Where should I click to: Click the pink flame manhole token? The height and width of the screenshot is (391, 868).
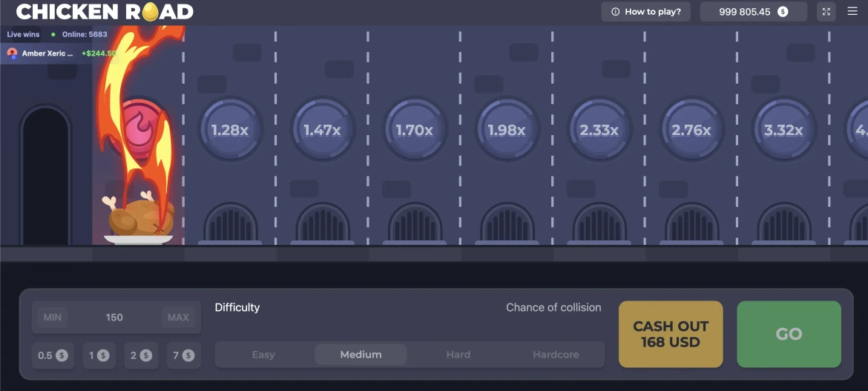[139, 130]
